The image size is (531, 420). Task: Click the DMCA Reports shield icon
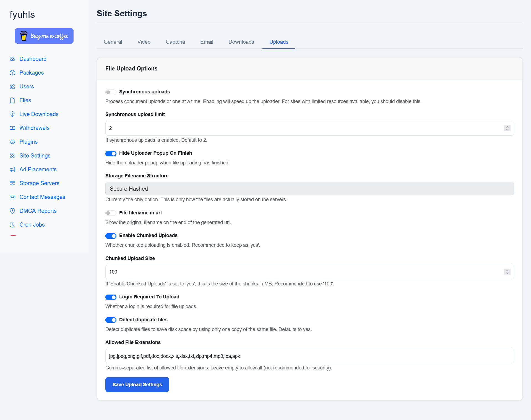point(12,211)
